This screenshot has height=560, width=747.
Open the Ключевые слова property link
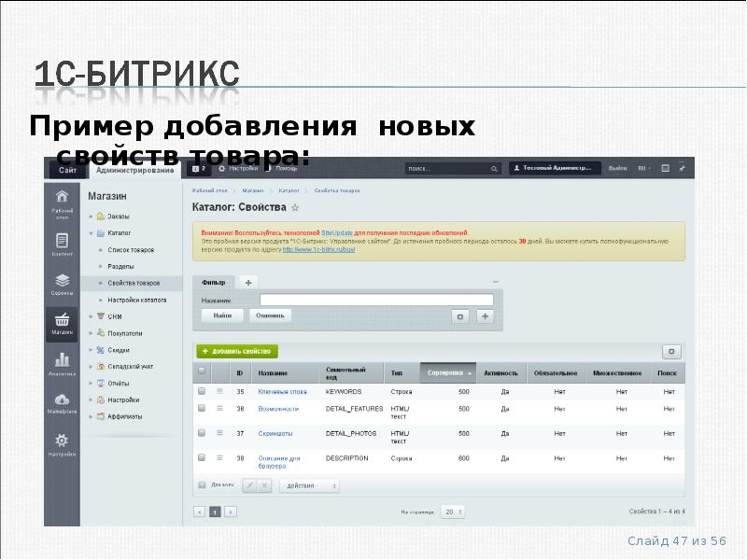click(x=282, y=391)
